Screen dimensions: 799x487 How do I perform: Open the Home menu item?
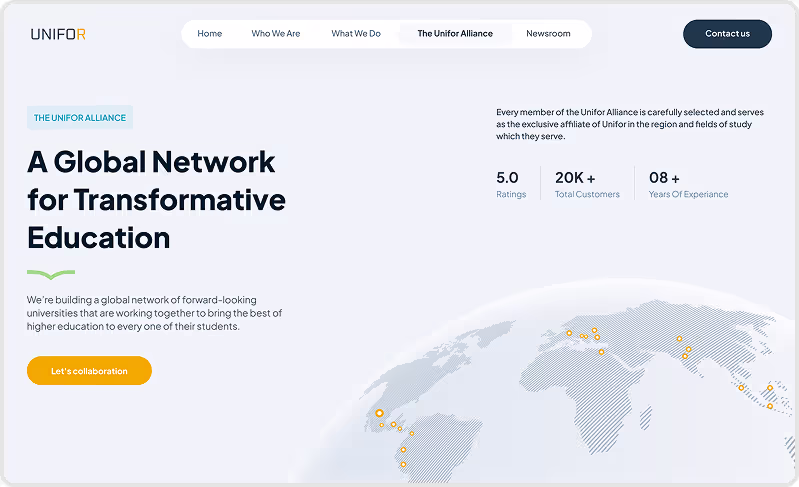click(209, 34)
